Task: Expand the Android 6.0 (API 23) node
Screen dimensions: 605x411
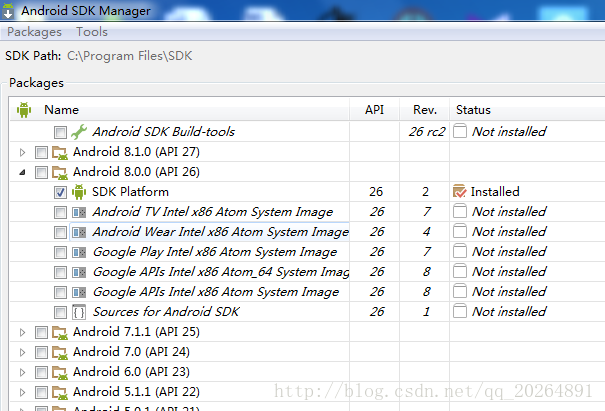Action: coord(22,372)
